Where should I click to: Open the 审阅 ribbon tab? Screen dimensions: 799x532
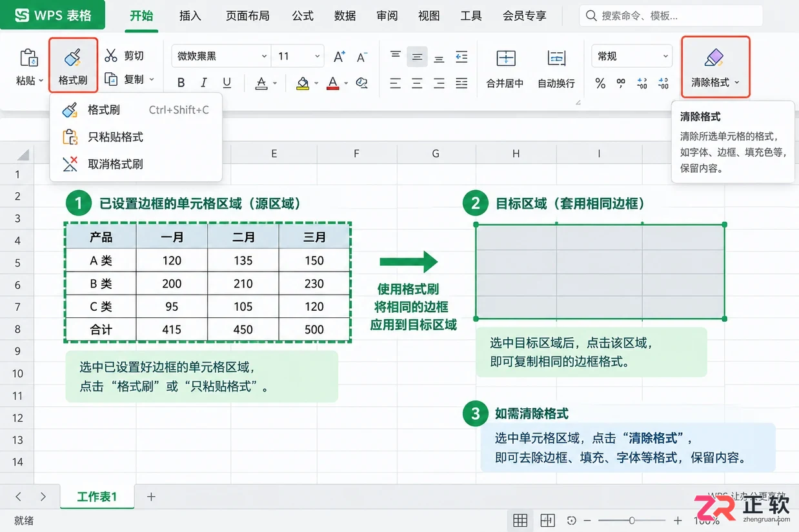pyautogui.click(x=387, y=15)
